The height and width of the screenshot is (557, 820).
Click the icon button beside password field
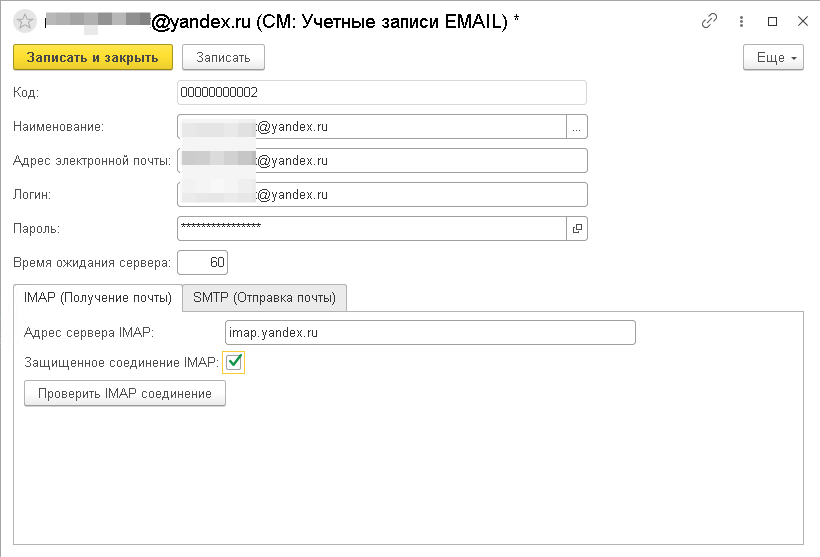(x=577, y=229)
